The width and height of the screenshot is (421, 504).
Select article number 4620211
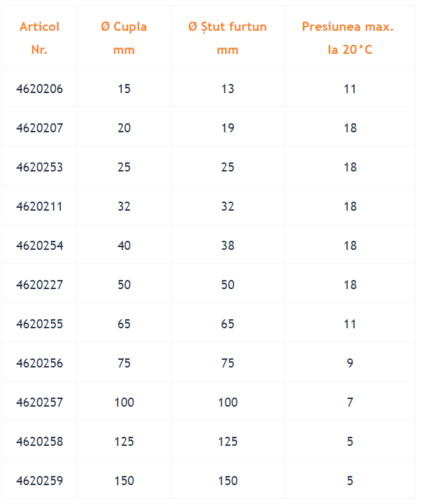coord(39,206)
